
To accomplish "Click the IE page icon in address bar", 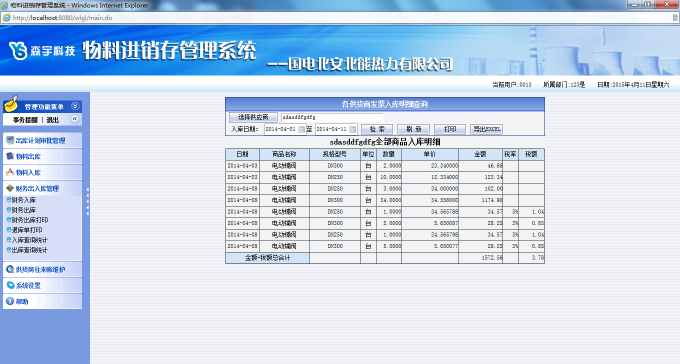I will 7,18.
